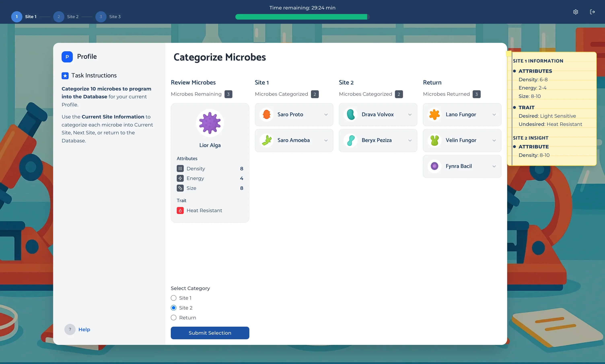Click the Task Instructions star icon

tap(65, 76)
